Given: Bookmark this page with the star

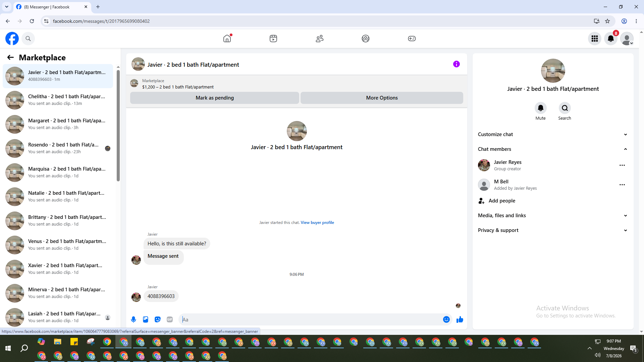Looking at the screenshot, I should pos(607,21).
